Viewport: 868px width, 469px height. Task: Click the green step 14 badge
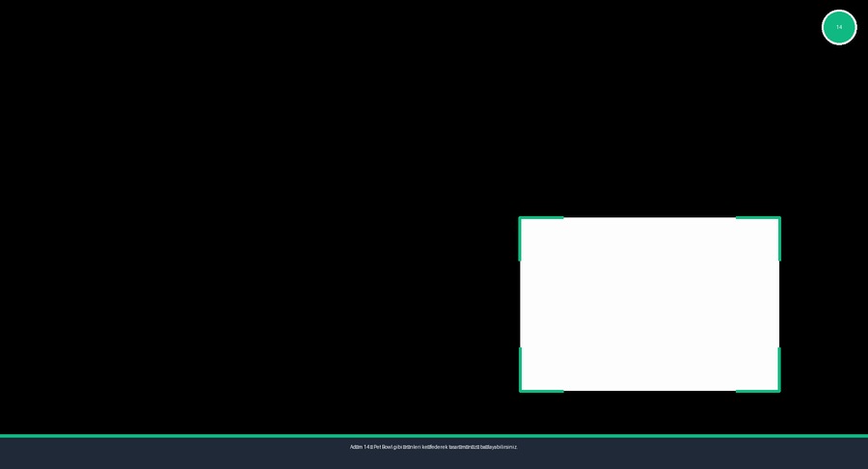pyautogui.click(x=838, y=27)
